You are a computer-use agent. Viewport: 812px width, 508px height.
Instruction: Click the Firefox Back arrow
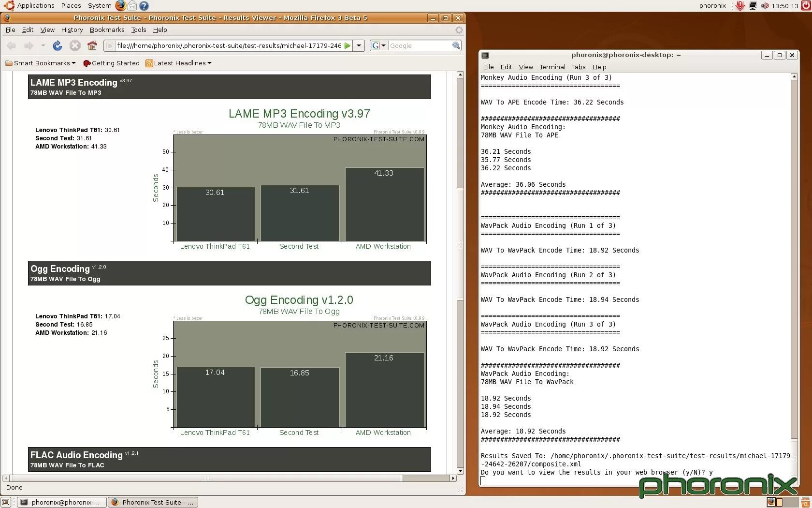click(x=12, y=45)
